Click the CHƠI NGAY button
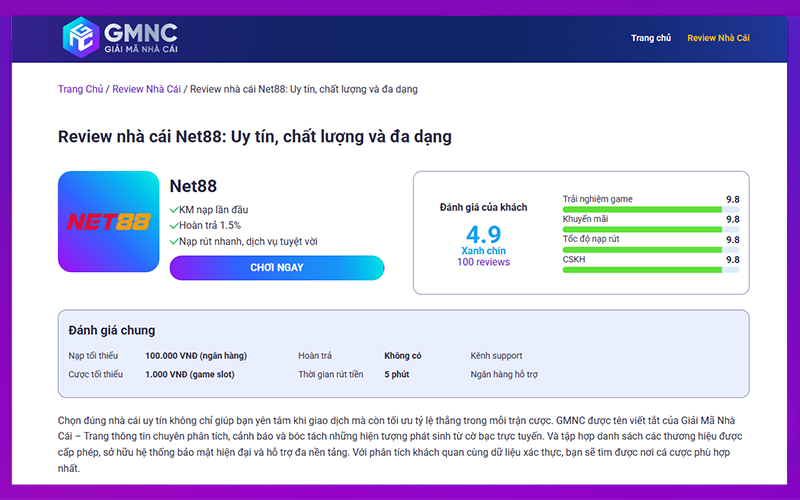This screenshot has width=800, height=500. tap(277, 268)
